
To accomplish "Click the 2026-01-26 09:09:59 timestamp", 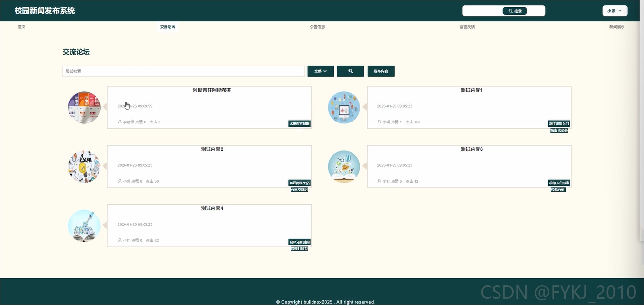I will pyautogui.click(x=135, y=106).
